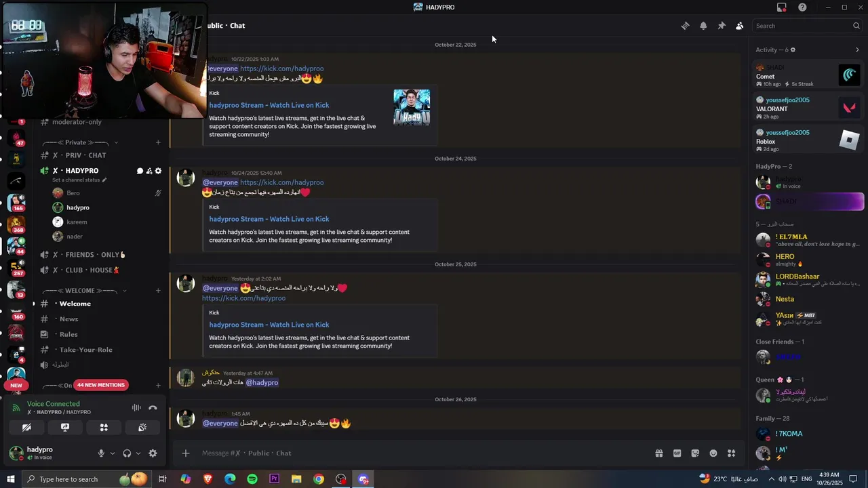
Task: Add channel to Private category plus
Action: click(x=158, y=142)
